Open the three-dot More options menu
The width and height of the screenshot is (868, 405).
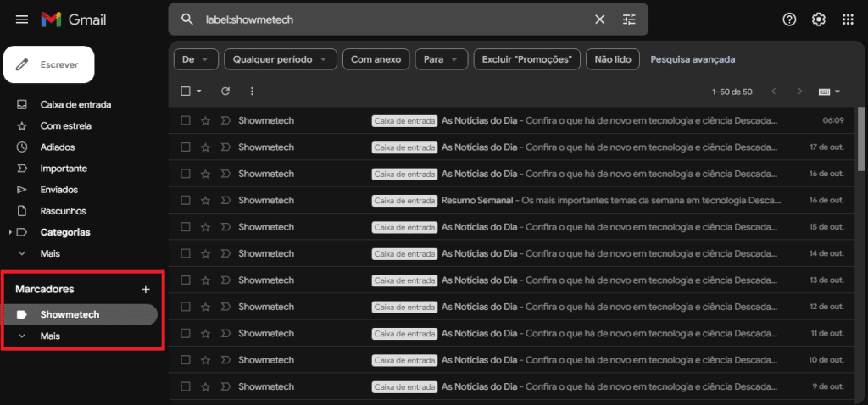[253, 92]
